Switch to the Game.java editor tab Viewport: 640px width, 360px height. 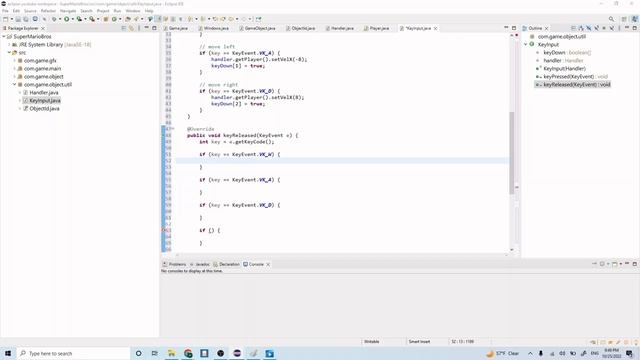tap(176, 28)
